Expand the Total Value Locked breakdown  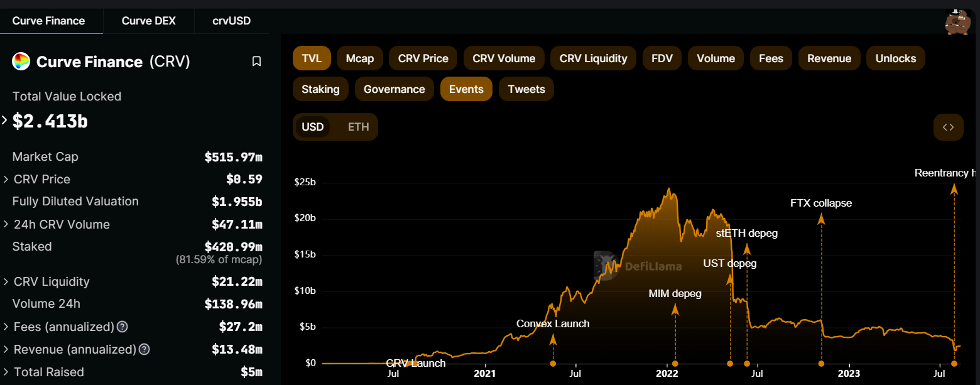4,121
